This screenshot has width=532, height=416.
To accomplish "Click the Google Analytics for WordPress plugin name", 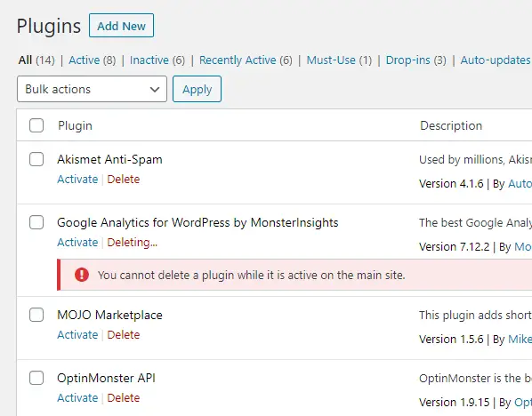I will click(197, 223).
